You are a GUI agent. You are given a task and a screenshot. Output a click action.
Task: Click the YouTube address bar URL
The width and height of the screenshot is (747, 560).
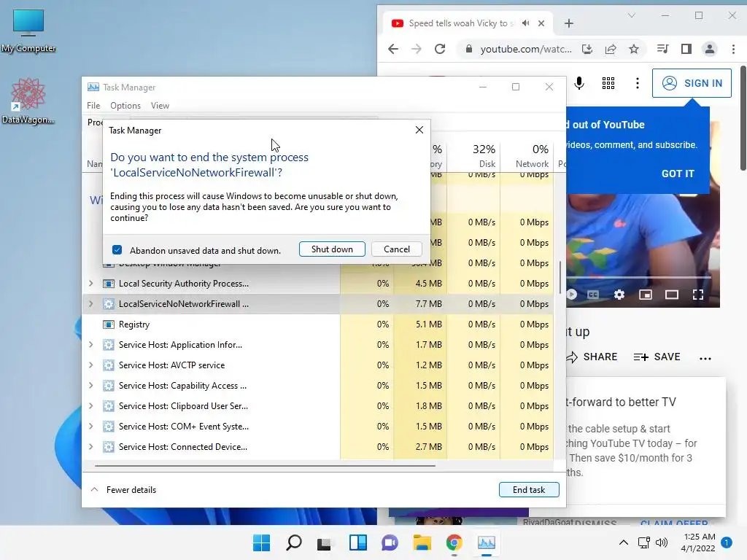[x=526, y=49]
